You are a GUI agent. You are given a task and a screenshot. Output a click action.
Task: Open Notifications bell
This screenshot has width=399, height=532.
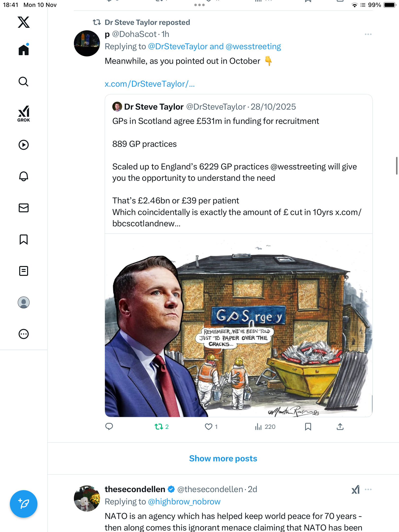click(24, 176)
